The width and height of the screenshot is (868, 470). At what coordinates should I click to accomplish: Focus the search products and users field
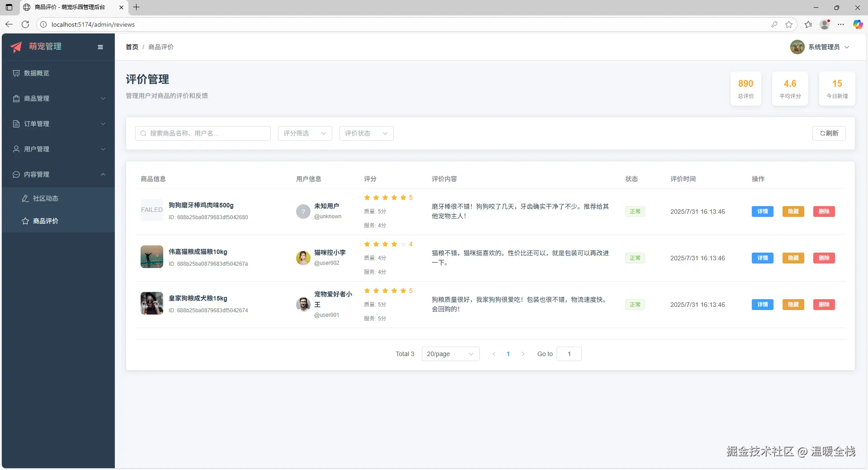click(x=203, y=133)
